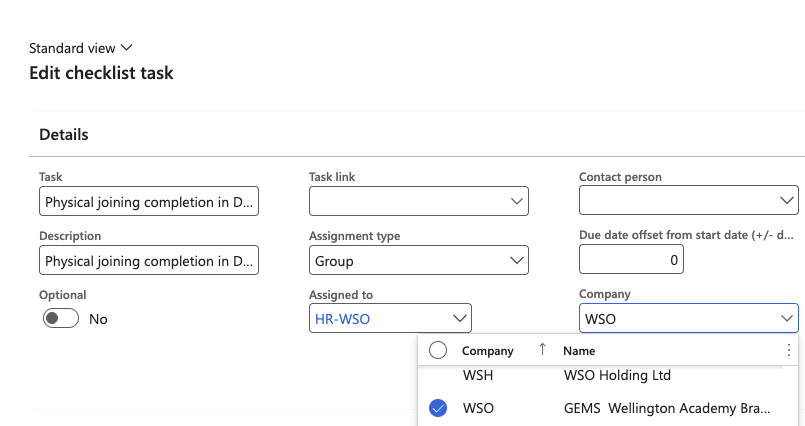This screenshot has height=426, width=805.
Task: Toggle the checked WSO row selector
Action: (x=438, y=408)
